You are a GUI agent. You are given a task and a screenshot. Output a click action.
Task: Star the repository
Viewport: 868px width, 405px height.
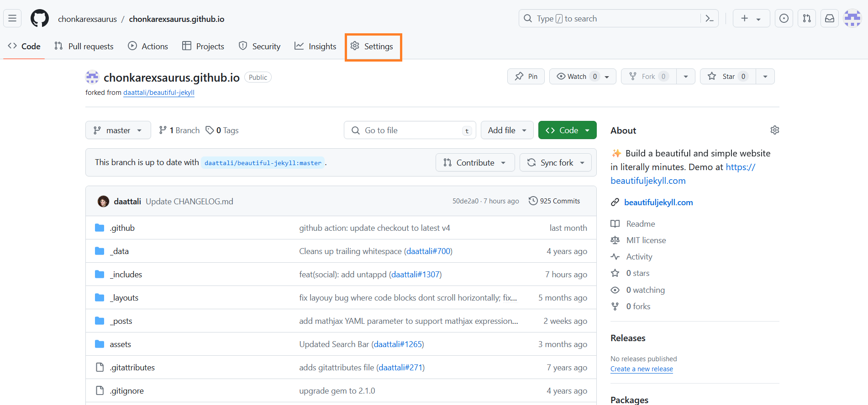point(728,76)
